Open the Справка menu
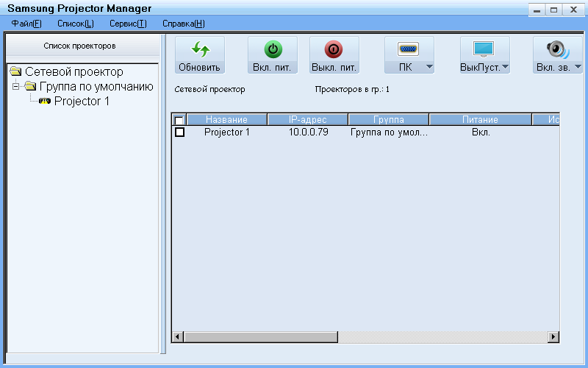588x368 pixels. point(183,24)
